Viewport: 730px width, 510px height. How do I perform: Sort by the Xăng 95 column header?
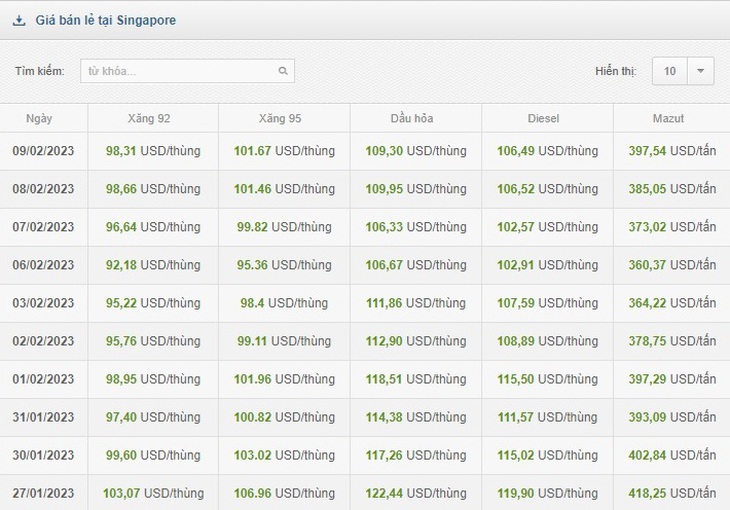(280, 118)
